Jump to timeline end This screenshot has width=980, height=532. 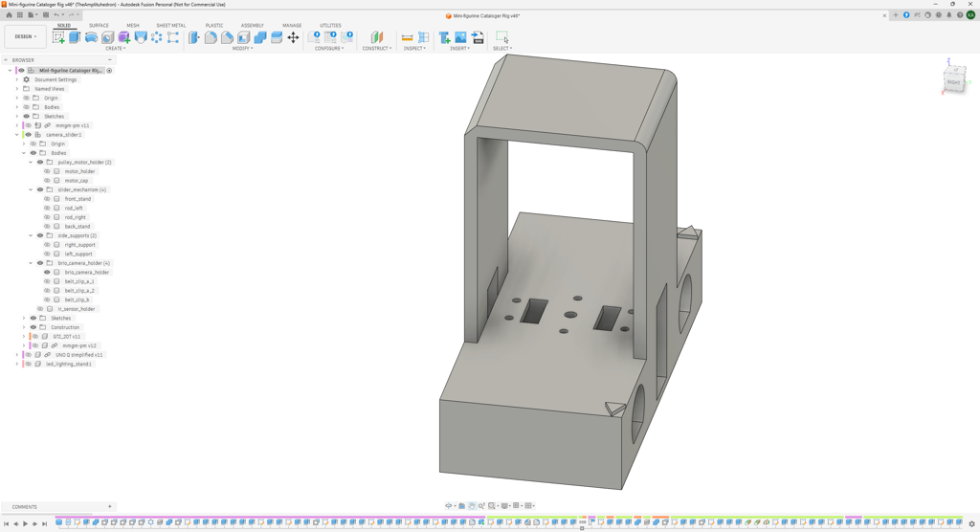point(44,524)
